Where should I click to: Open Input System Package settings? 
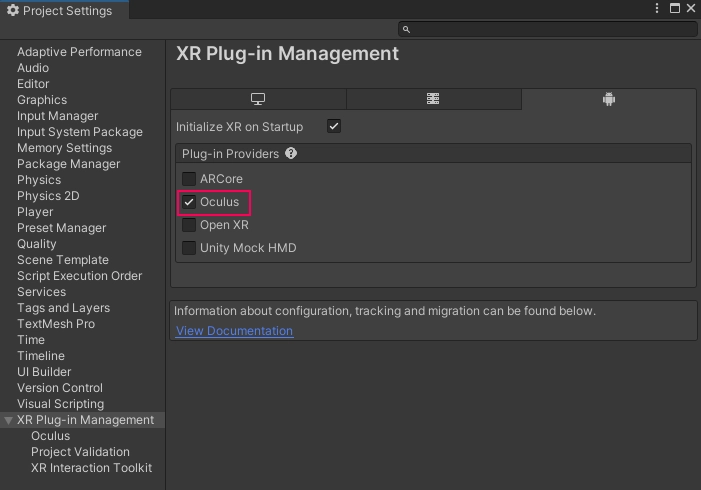click(80, 132)
